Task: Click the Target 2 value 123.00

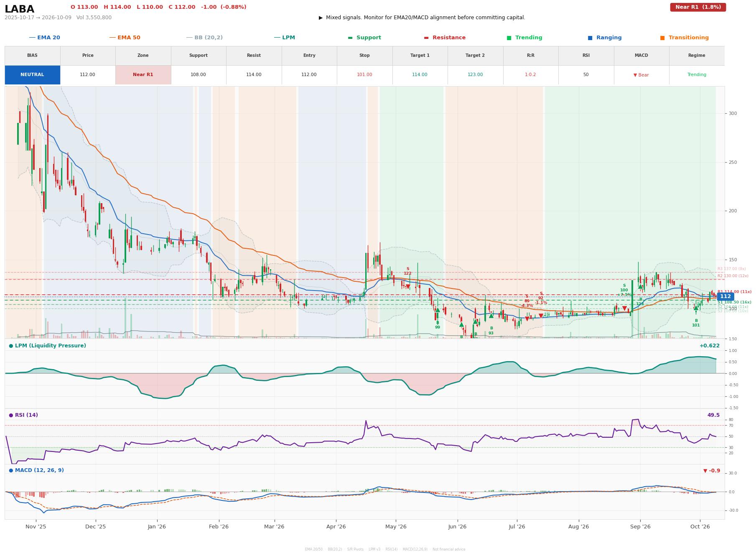Action: [x=475, y=75]
